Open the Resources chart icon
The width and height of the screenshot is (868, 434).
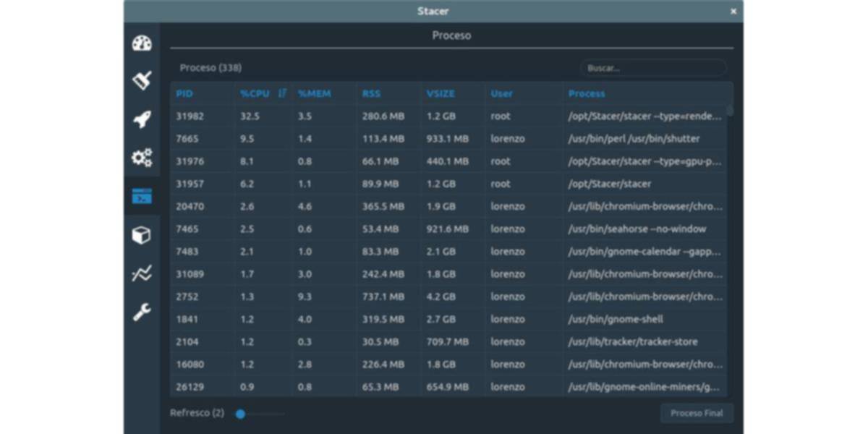pos(142,273)
